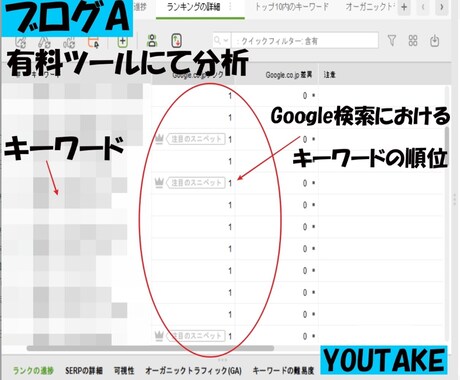
Task: Click the green add keywords plus icon
Action: point(123,41)
